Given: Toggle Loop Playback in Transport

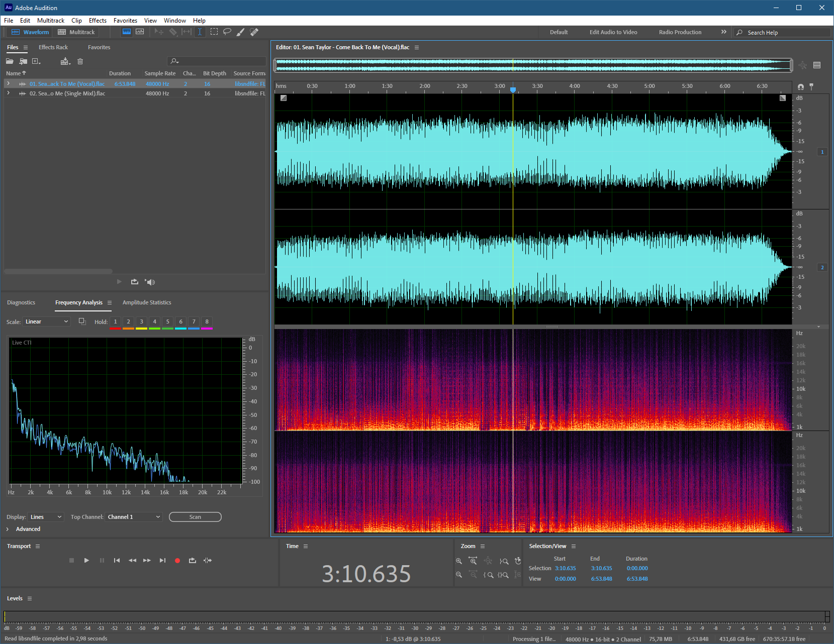Looking at the screenshot, I should [193, 561].
